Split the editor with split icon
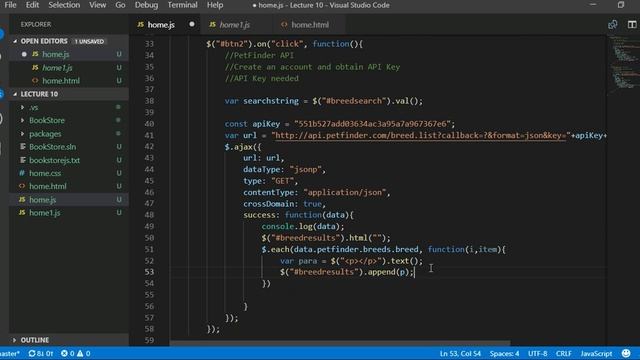640x360 pixels. point(632,24)
